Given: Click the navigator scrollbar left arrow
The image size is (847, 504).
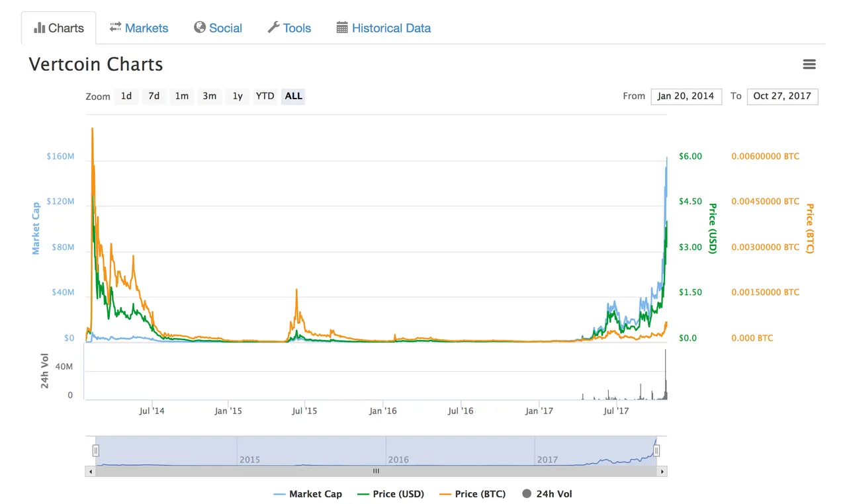Looking at the screenshot, I should tap(90, 472).
